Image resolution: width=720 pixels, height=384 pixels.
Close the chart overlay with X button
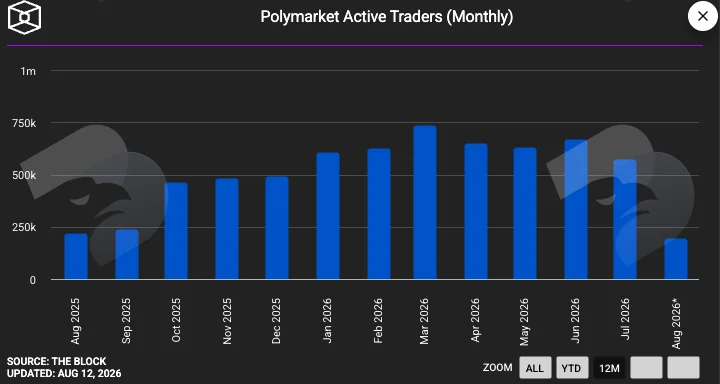(x=703, y=17)
